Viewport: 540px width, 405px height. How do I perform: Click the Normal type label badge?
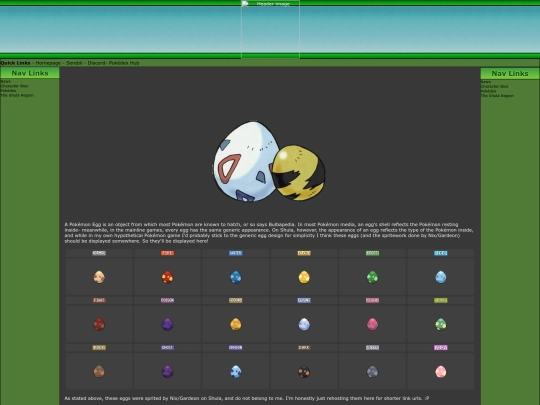click(99, 253)
